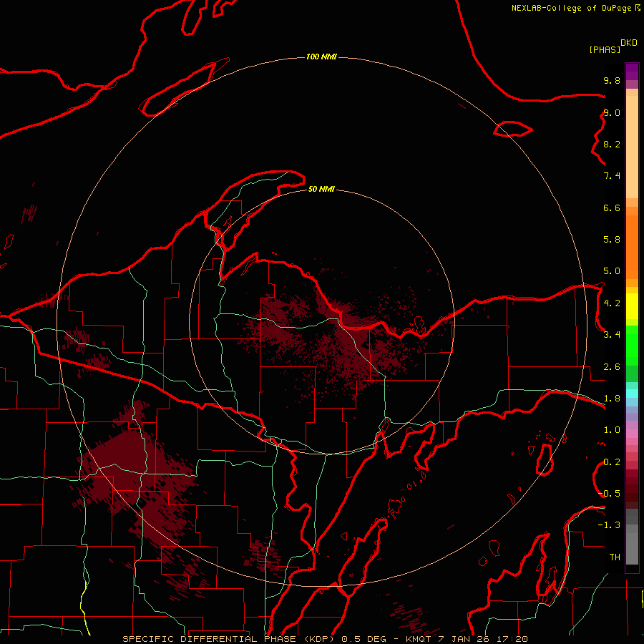Select the 9.0 value on the color scale
This screenshot has height=644, width=644.
[612, 112]
